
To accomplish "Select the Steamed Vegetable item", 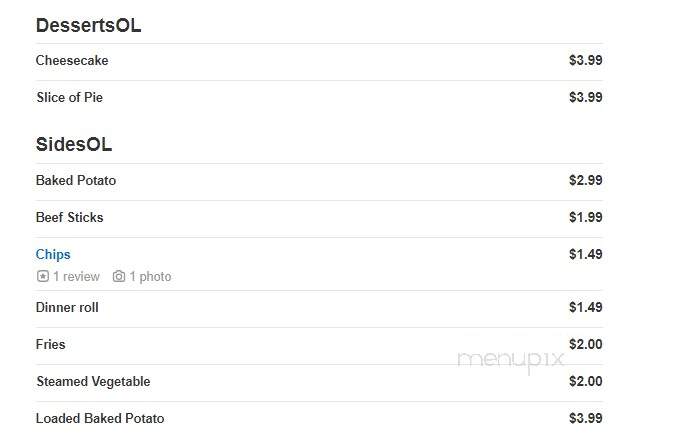I will click(x=93, y=381).
